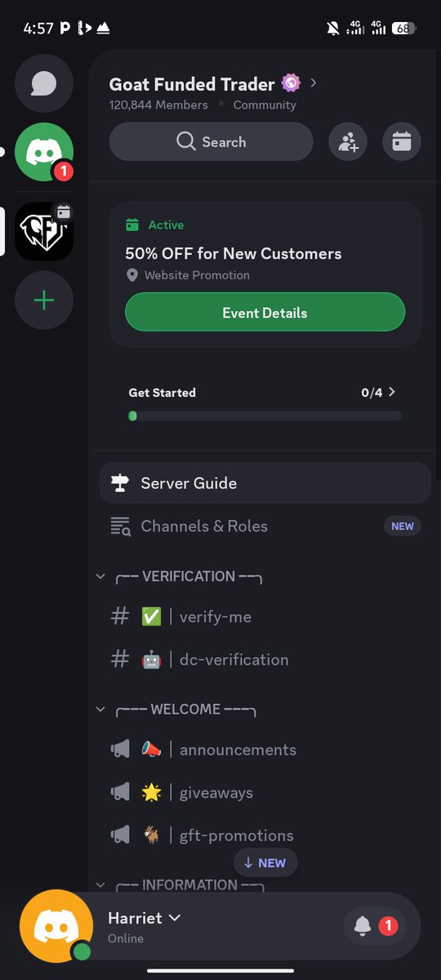The width and height of the screenshot is (441, 980).
Task: Expand the Get Started 0/4 chevron
Action: (392, 392)
